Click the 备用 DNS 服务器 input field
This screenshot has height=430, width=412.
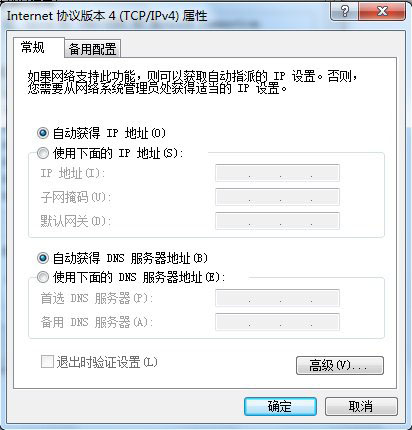click(277, 322)
